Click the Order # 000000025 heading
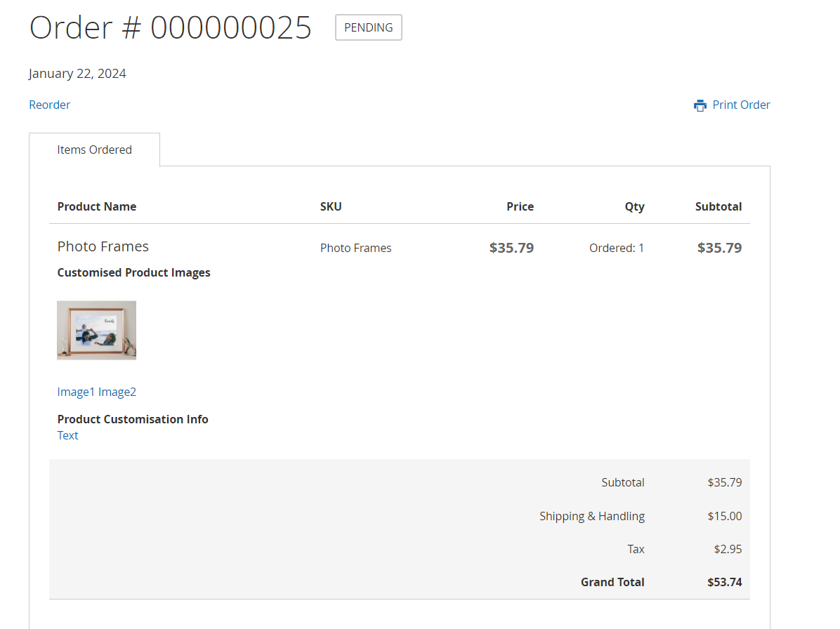Screen dimensions: 840x629 click(170, 27)
